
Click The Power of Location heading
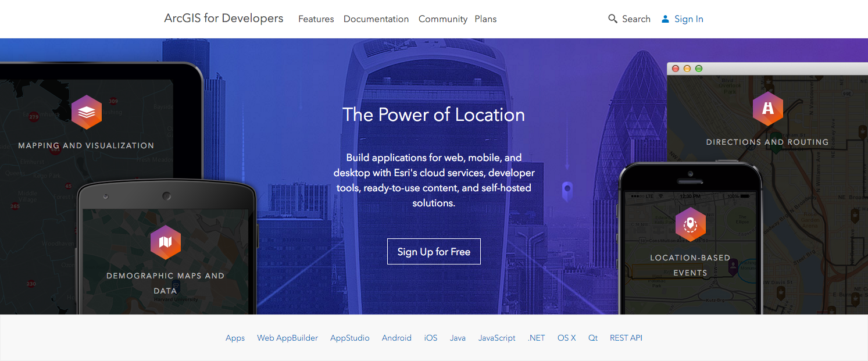coord(434,115)
